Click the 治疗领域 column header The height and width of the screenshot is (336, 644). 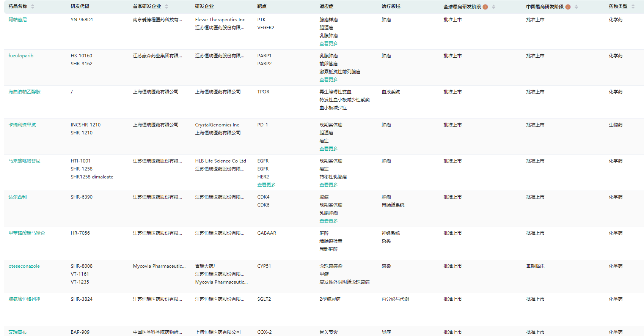(x=391, y=6)
